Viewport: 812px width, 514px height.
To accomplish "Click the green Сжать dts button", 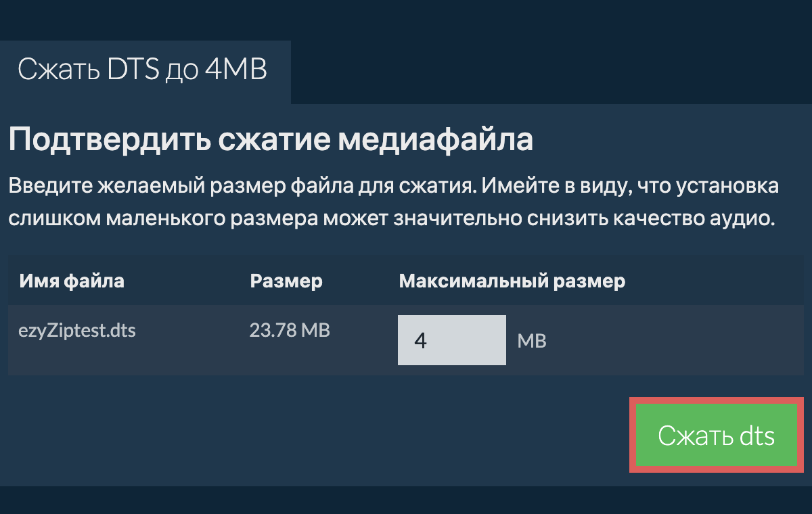I will 717,436.
